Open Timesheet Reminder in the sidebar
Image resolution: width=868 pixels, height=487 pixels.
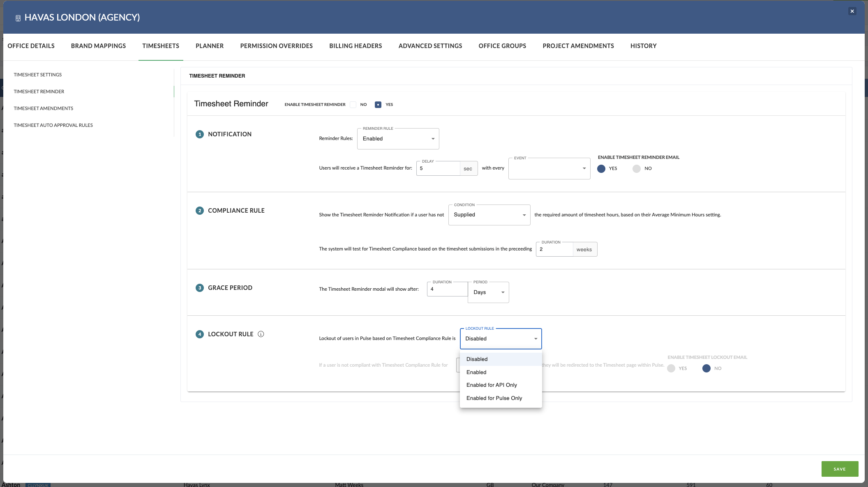point(39,92)
